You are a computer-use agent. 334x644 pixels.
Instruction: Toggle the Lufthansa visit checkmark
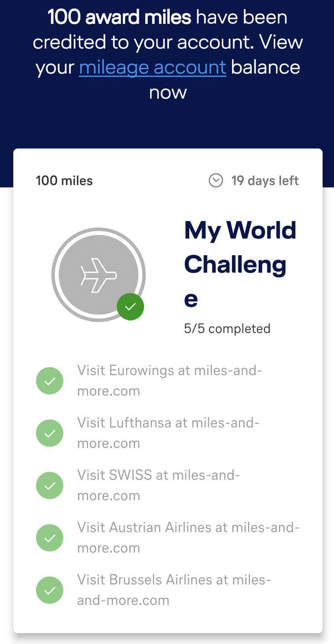50,433
